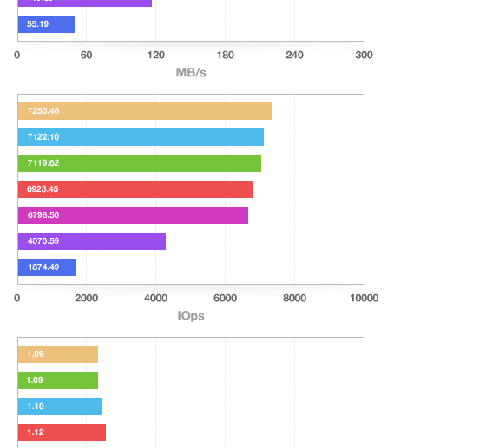Click the 240 tick on MB/s axis

point(294,56)
